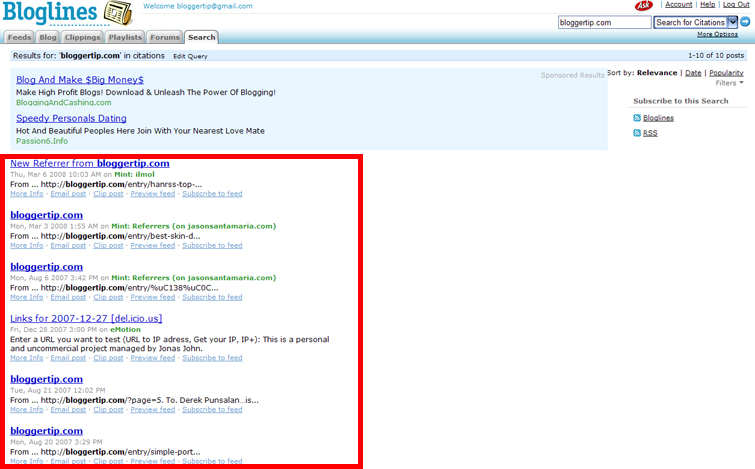The image size is (755, 469).
Task: Click the Bloglines subscribe feed icon
Action: 637,118
